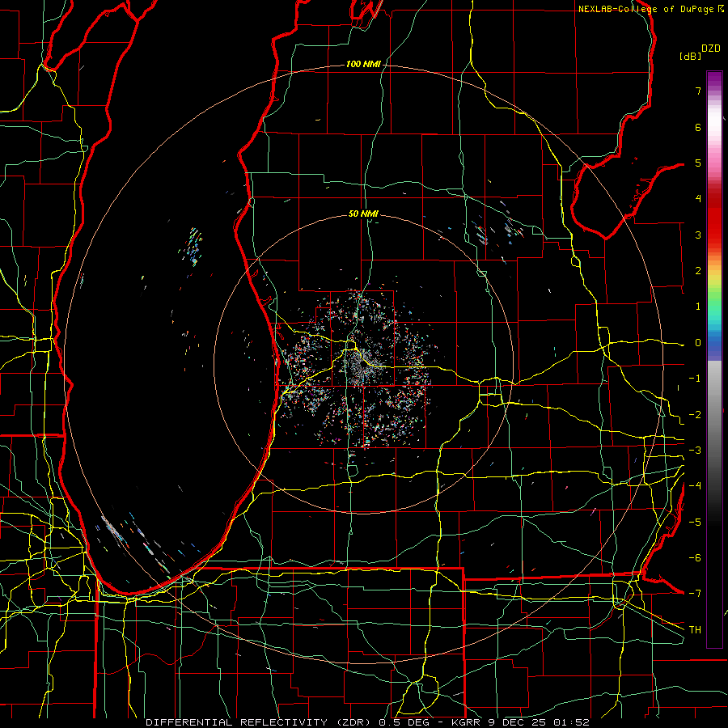Click the '-7' value on the color scale

[695, 594]
